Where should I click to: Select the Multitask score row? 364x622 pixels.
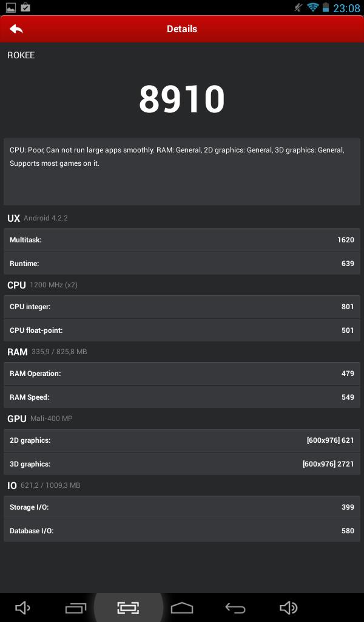tap(182, 239)
